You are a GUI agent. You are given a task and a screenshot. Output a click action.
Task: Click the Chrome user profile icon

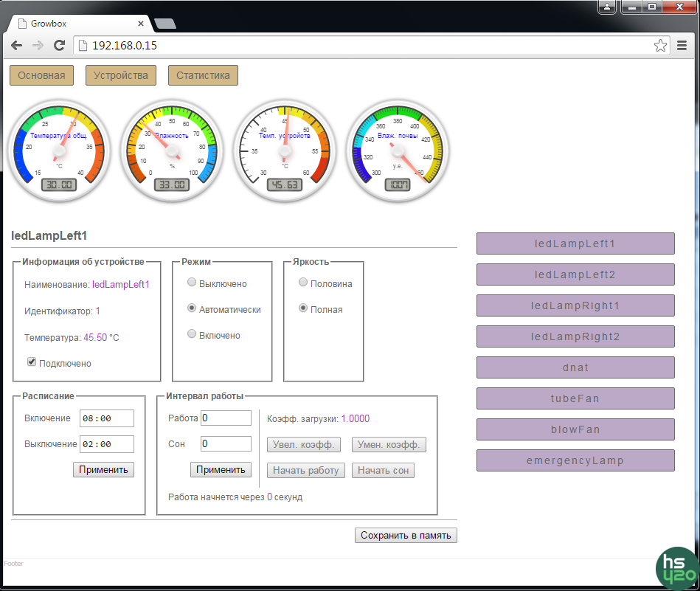pos(607,7)
